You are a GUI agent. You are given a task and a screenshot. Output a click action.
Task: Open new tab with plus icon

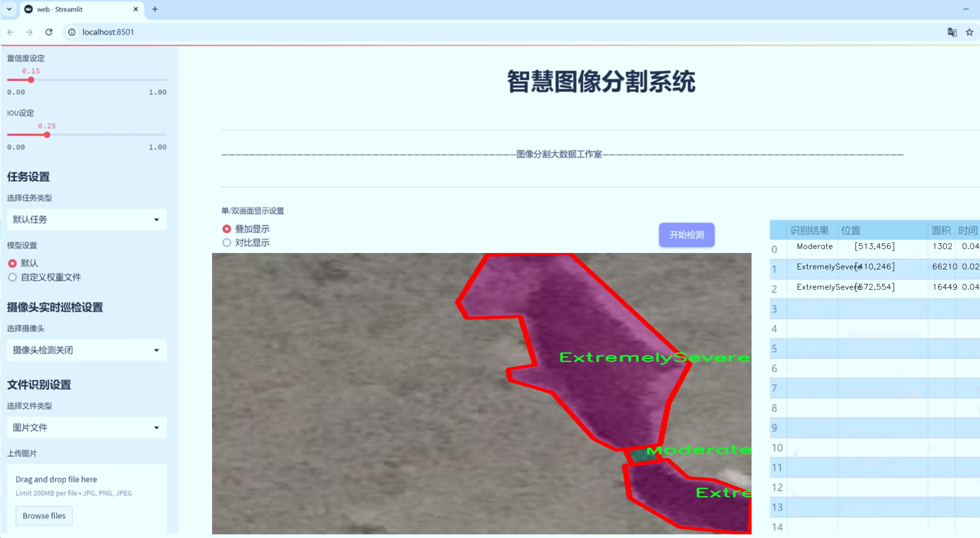tap(155, 9)
